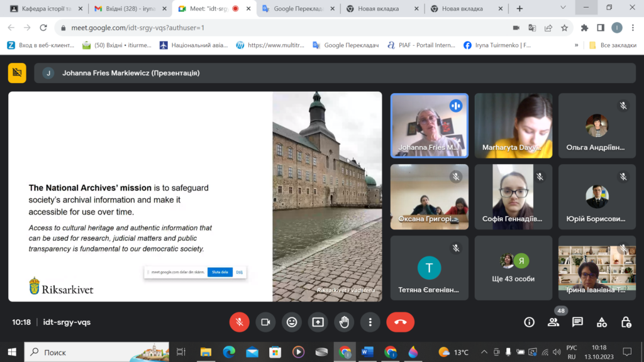The width and height of the screenshot is (644, 362).
Task: Open the in-call chat panel
Action: pyautogui.click(x=577, y=322)
